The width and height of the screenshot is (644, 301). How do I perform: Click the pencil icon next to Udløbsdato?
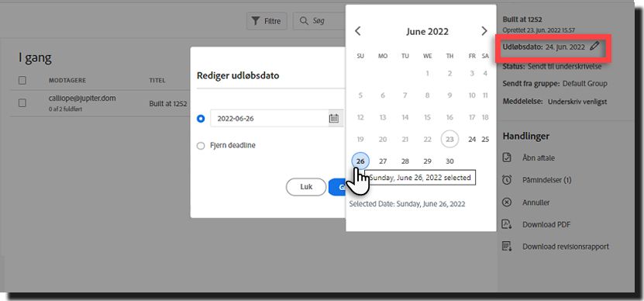[x=594, y=47]
